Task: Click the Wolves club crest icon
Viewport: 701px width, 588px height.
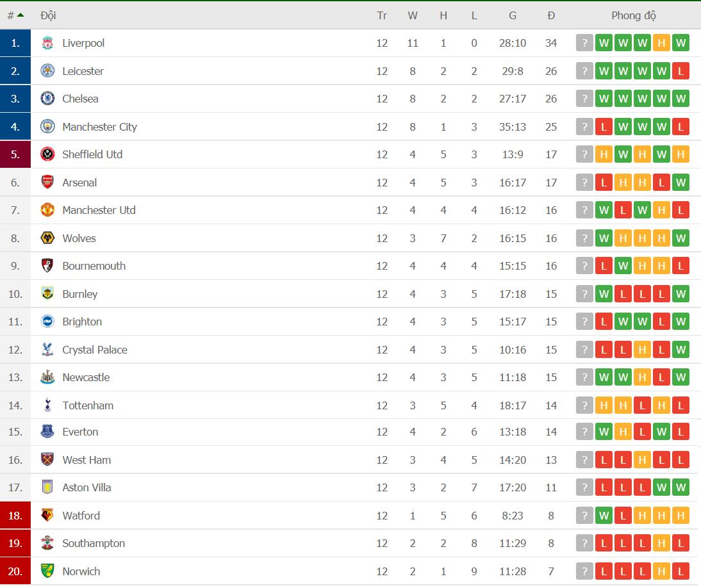Action: pos(47,238)
